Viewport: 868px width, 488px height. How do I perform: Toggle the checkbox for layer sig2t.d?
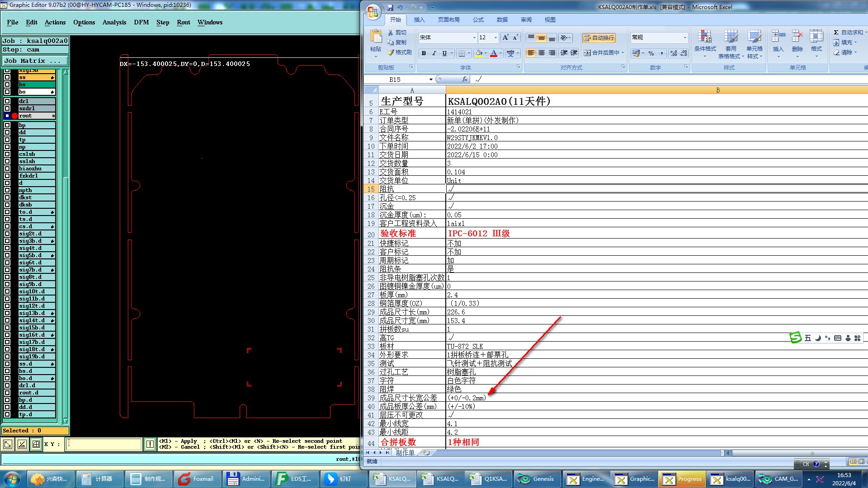(x=7, y=234)
